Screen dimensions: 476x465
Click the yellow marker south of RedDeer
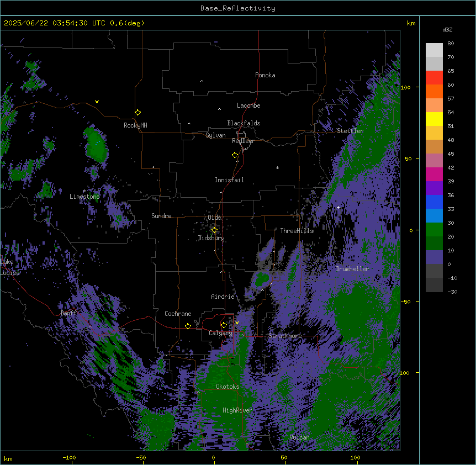[235, 155]
